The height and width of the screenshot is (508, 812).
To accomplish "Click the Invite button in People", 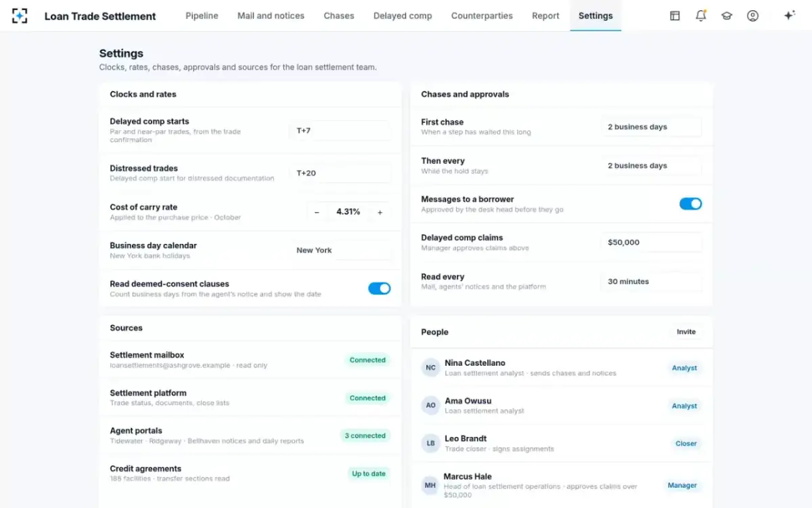I will 686,332.
